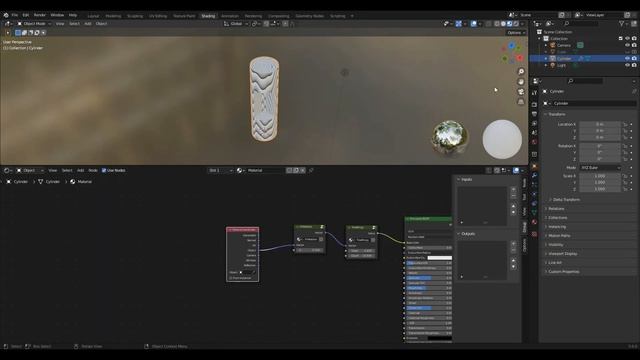Expand the Custom Properties panel
The height and width of the screenshot is (360, 640).
(x=590, y=271)
